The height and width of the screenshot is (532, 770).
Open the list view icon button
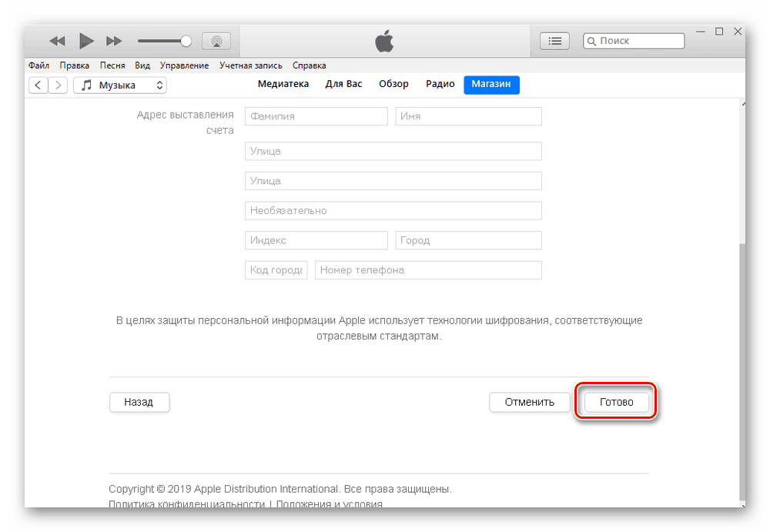554,41
